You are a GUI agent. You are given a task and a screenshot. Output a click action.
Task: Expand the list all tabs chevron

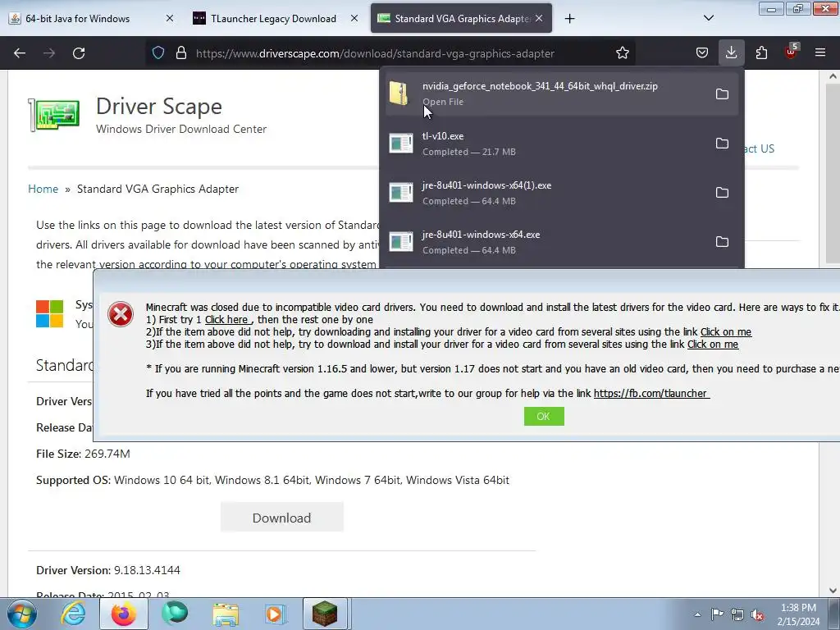(x=708, y=18)
